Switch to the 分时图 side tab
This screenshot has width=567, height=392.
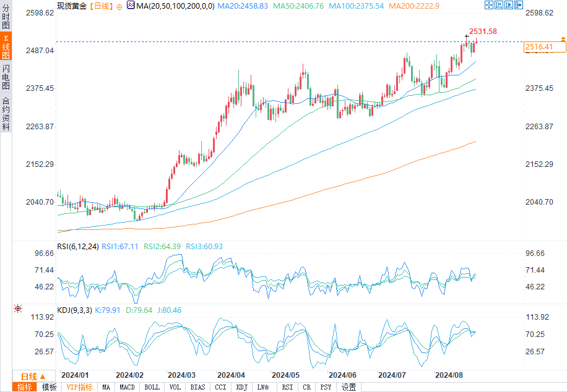point(6,18)
